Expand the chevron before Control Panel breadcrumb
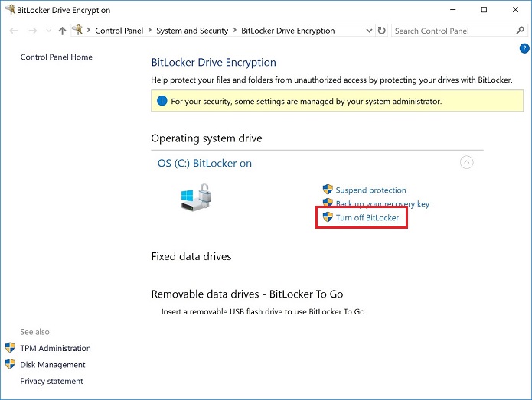 pyautogui.click(x=89, y=30)
